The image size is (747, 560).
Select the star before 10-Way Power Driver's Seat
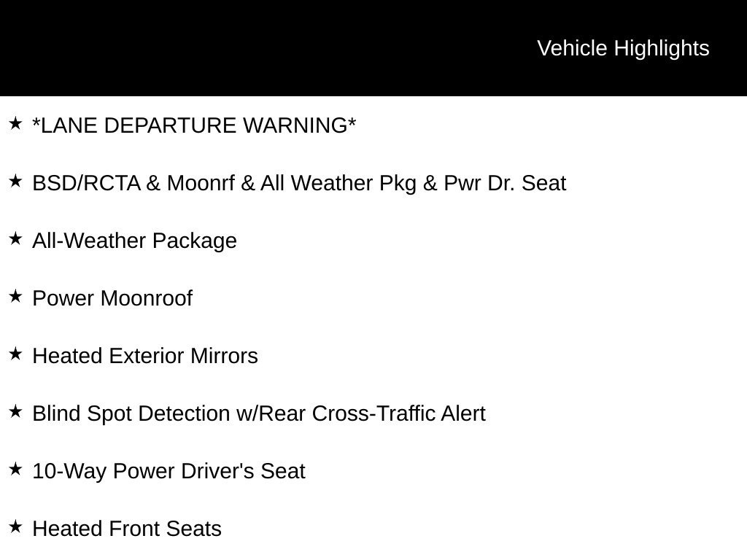coord(15,469)
